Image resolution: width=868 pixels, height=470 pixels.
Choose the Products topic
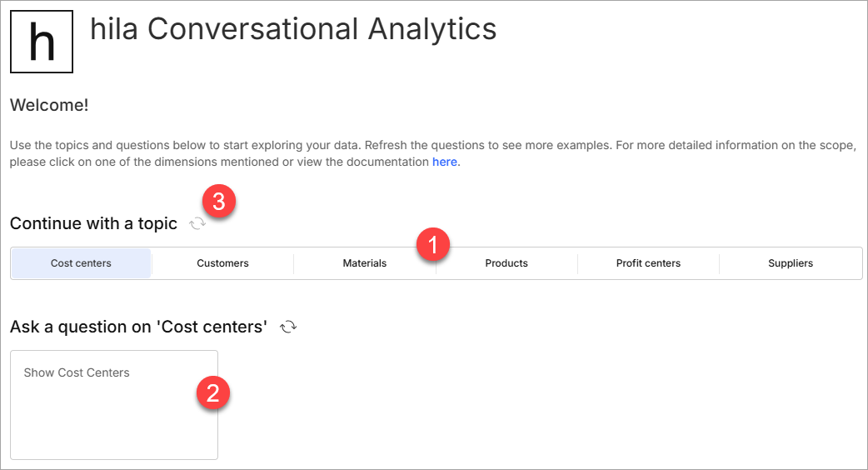point(506,263)
